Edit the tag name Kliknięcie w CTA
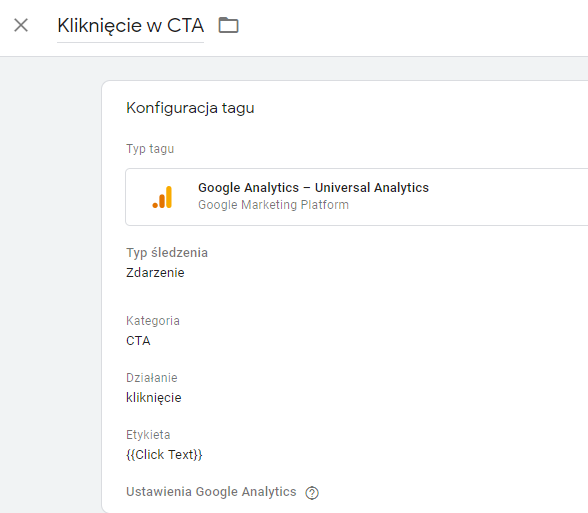 pyautogui.click(x=130, y=26)
